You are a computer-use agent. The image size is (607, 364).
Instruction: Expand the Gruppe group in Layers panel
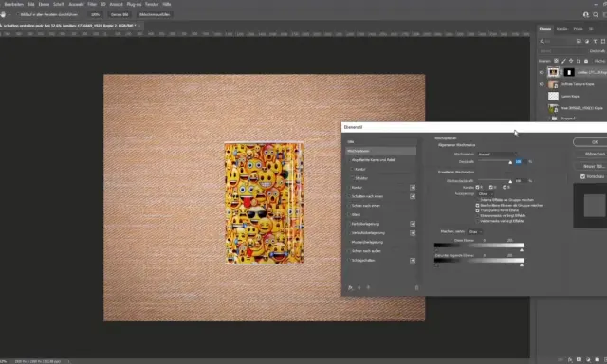[x=549, y=118]
